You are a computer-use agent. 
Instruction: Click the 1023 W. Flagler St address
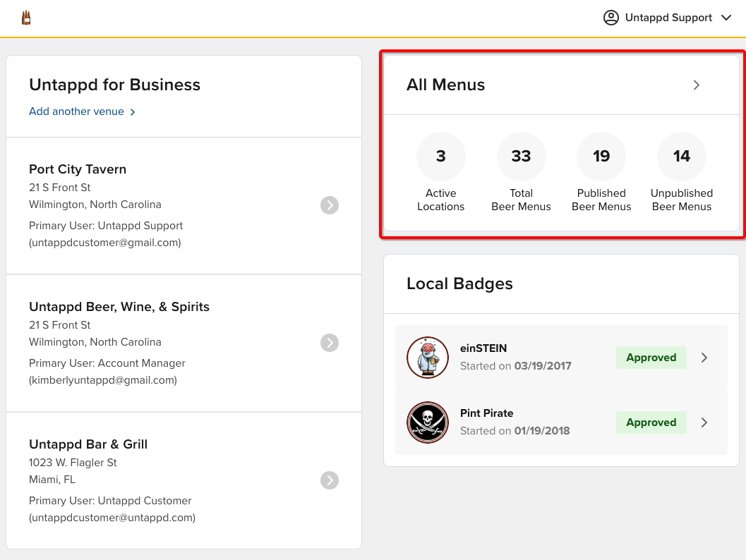tap(73, 463)
